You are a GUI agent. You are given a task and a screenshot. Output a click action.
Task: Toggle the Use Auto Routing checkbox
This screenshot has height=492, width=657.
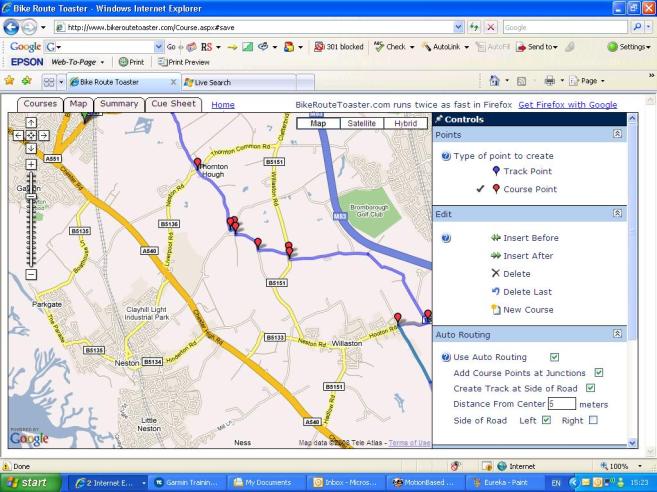(554, 357)
